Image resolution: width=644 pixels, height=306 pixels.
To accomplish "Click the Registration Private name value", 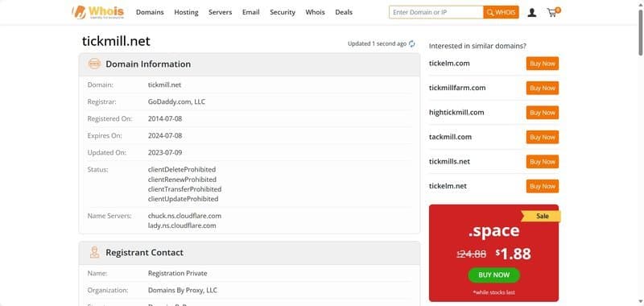I will 177,273.
